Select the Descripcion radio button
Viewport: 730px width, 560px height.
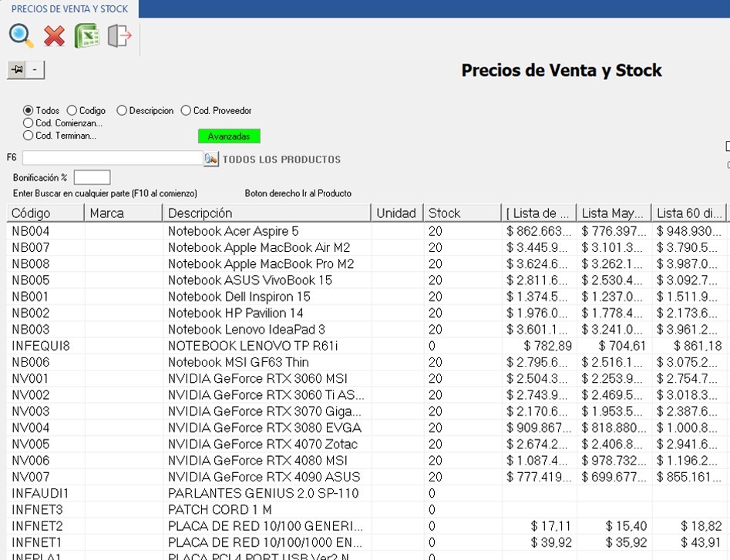click(122, 111)
